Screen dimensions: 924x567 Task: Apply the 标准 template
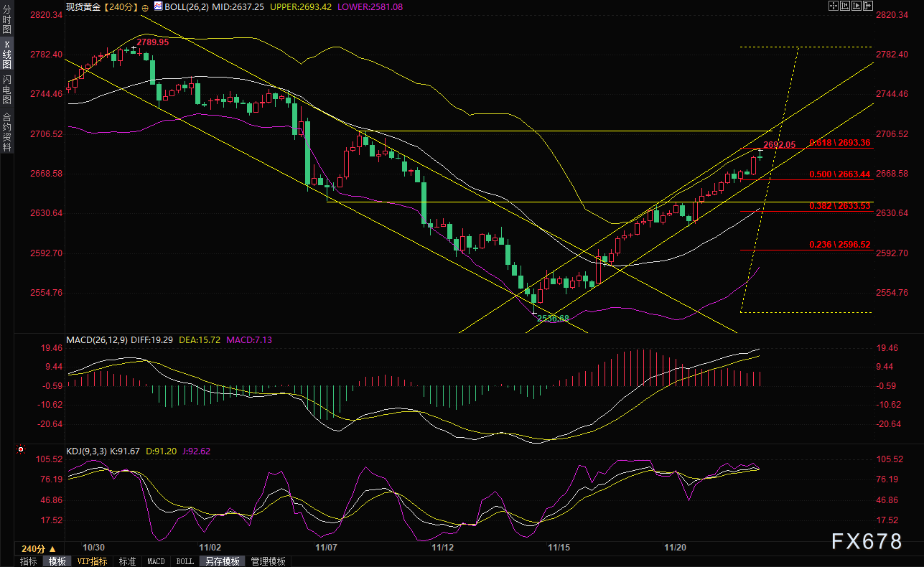[x=127, y=561]
